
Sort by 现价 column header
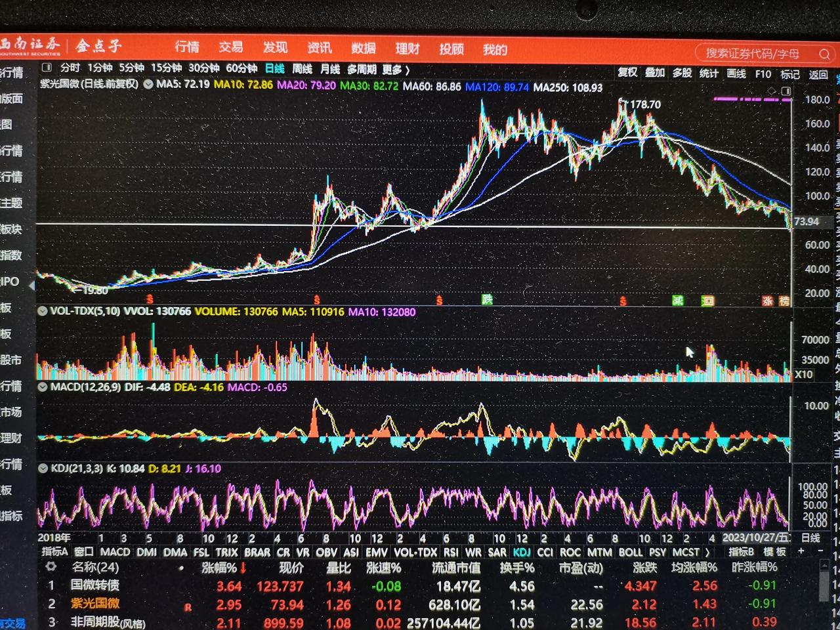[291, 568]
